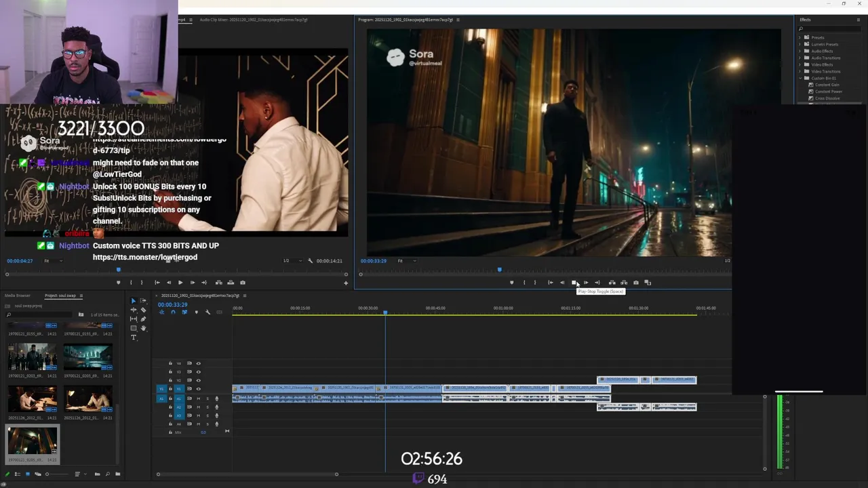
Task: Mark Out in the Program Monitor
Action: click(x=535, y=283)
